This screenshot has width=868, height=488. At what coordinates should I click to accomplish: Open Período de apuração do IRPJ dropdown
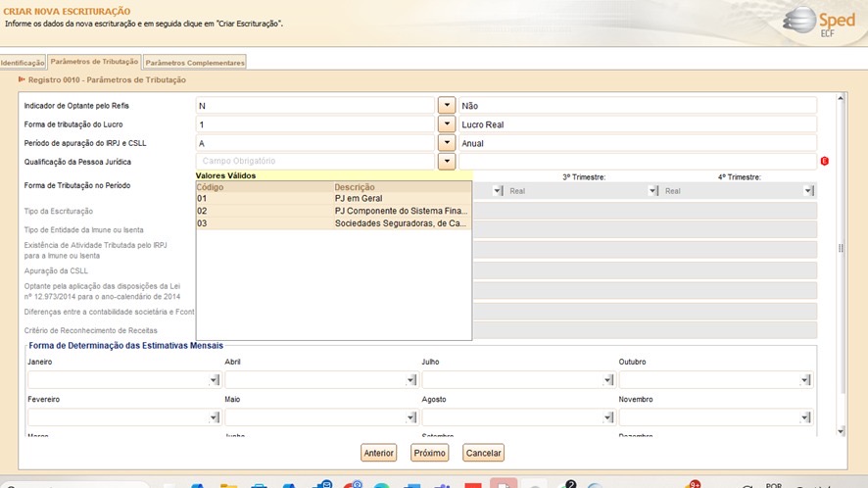447,143
